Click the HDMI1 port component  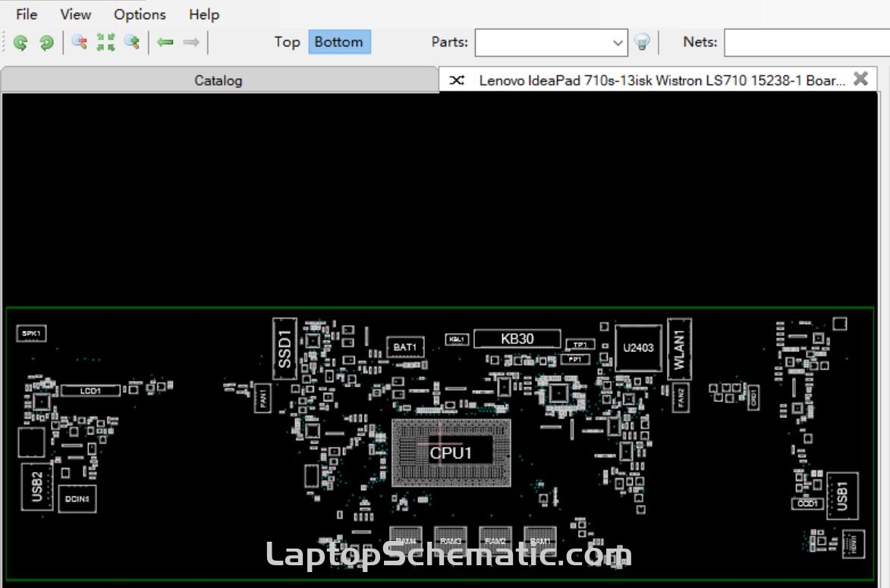pyautogui.click(x=854, y=544)
